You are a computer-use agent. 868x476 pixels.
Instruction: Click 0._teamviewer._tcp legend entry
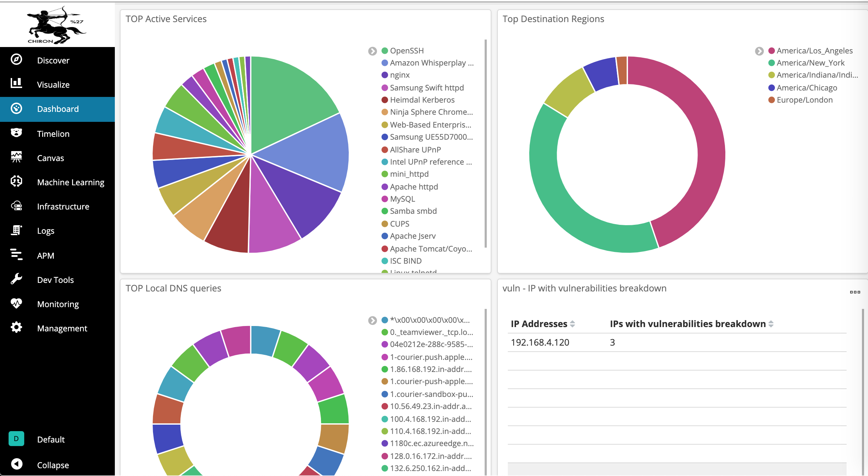point(427,332)
